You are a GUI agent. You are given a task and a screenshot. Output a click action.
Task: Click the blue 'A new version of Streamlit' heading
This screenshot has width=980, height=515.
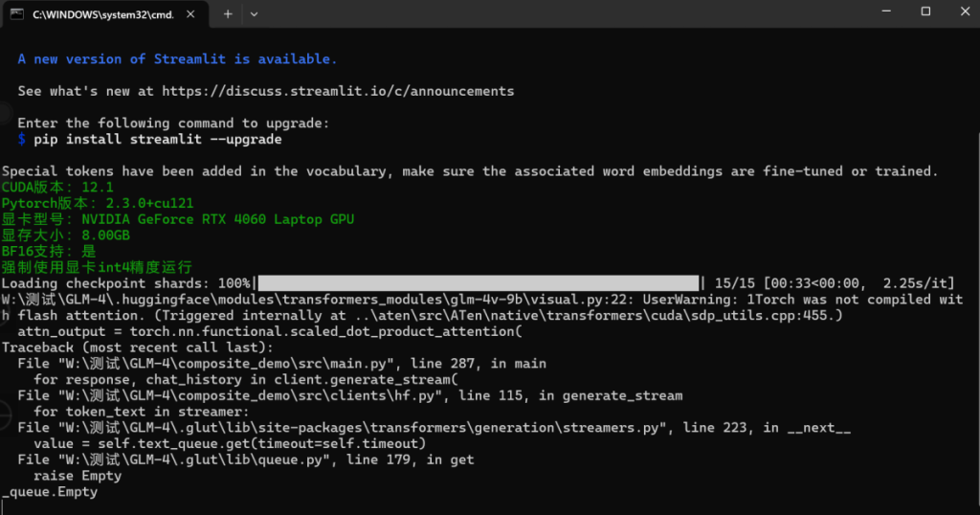coord(177,59)
